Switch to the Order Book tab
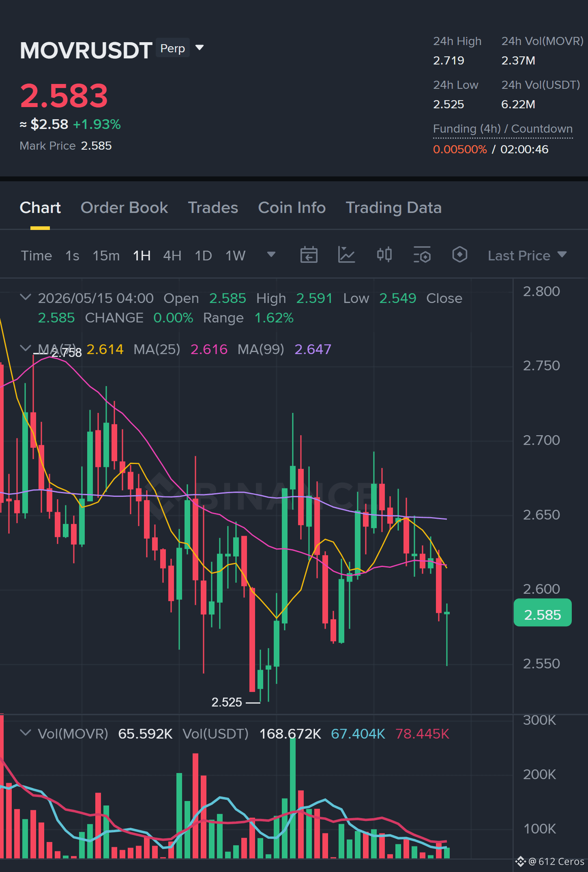Image resolution: width=588 pixels, height=872 pixels. click(x=124, y=208)
